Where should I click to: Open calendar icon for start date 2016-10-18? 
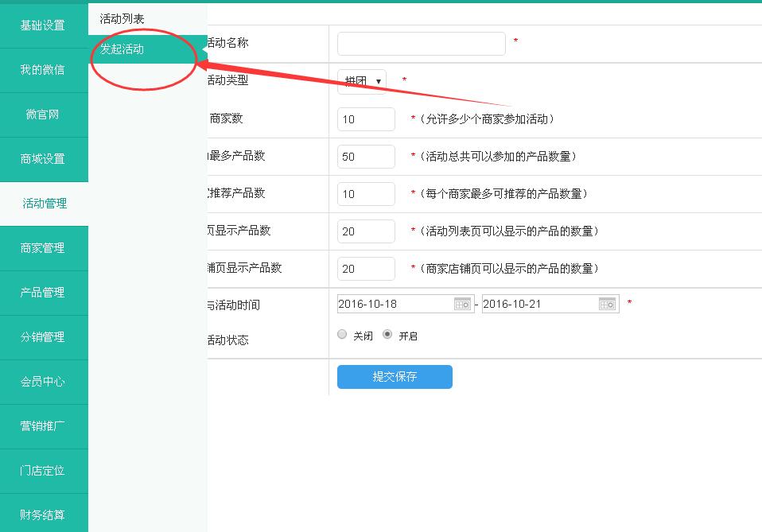[462, 304]
